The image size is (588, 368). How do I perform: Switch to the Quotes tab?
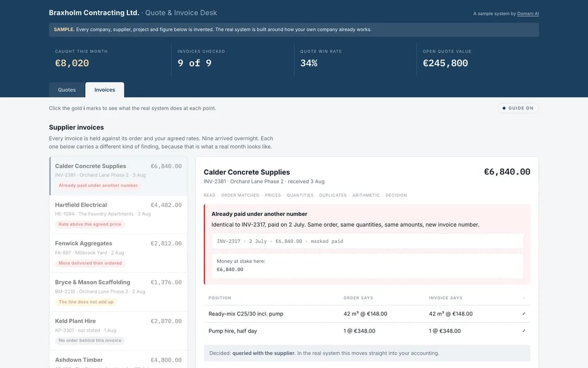pyautogui.click(x=67, y=90)
